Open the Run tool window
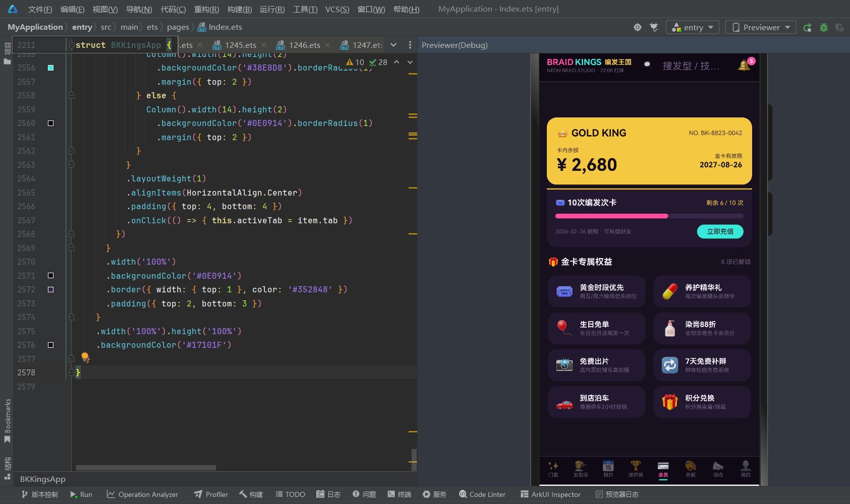This screenshot has height=504, width=850. pyautogui.click(x=81, y=494)
